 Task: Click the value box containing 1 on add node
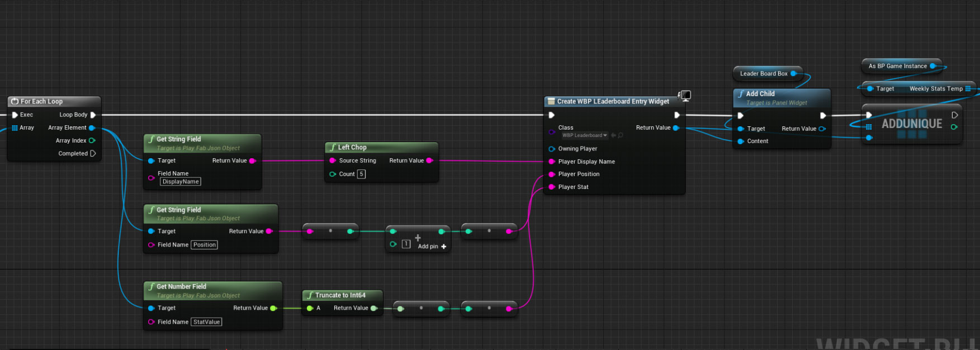(x=406, y=244)
